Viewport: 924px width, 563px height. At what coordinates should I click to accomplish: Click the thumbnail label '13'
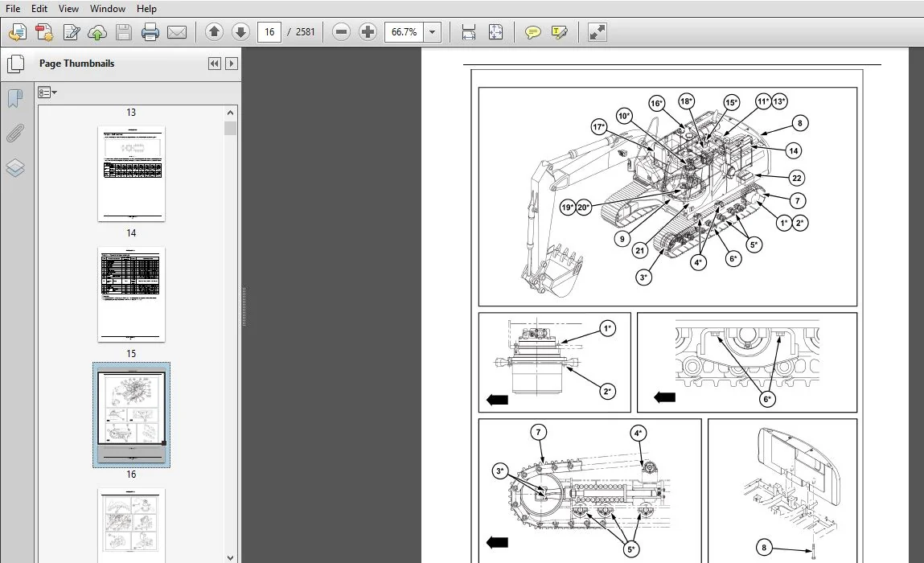coord(131,112)
